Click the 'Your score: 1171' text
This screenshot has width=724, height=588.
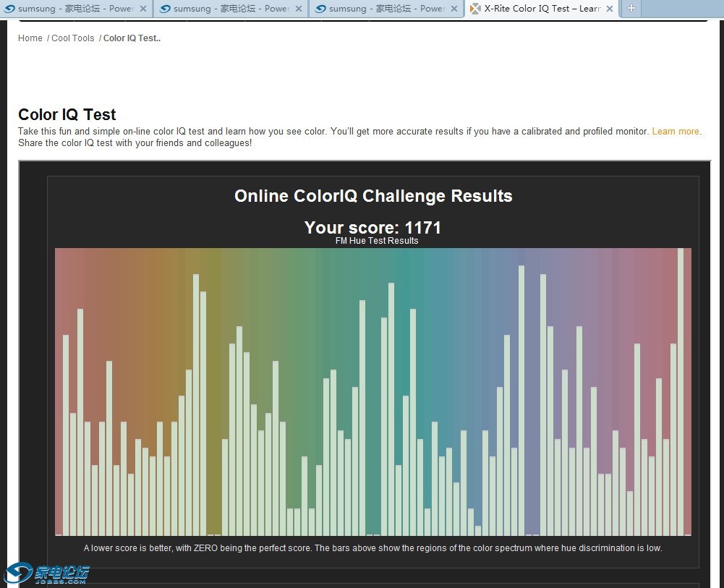tap(372, 227)
